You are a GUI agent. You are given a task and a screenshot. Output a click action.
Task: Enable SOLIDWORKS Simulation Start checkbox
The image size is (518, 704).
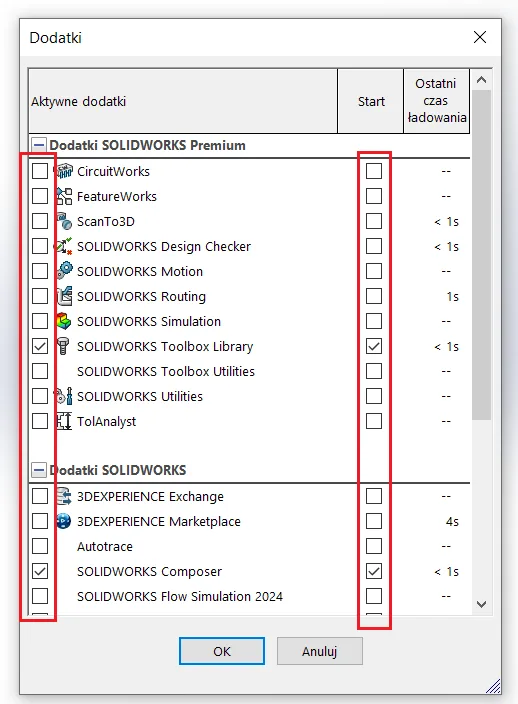click(374, 321)
